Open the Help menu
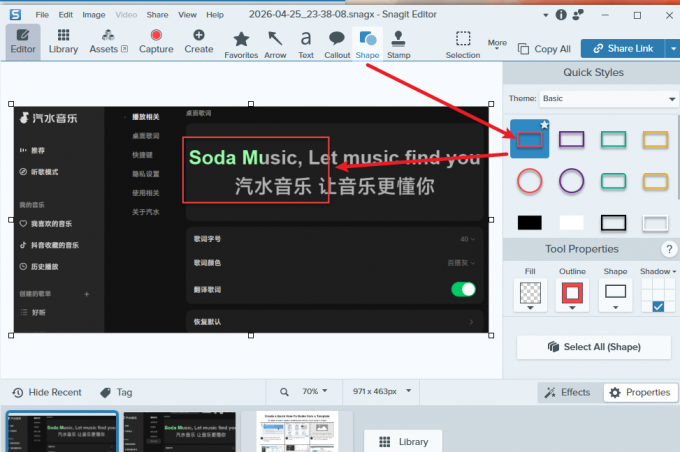Viewport: 680px width, 452px height. 215,15
